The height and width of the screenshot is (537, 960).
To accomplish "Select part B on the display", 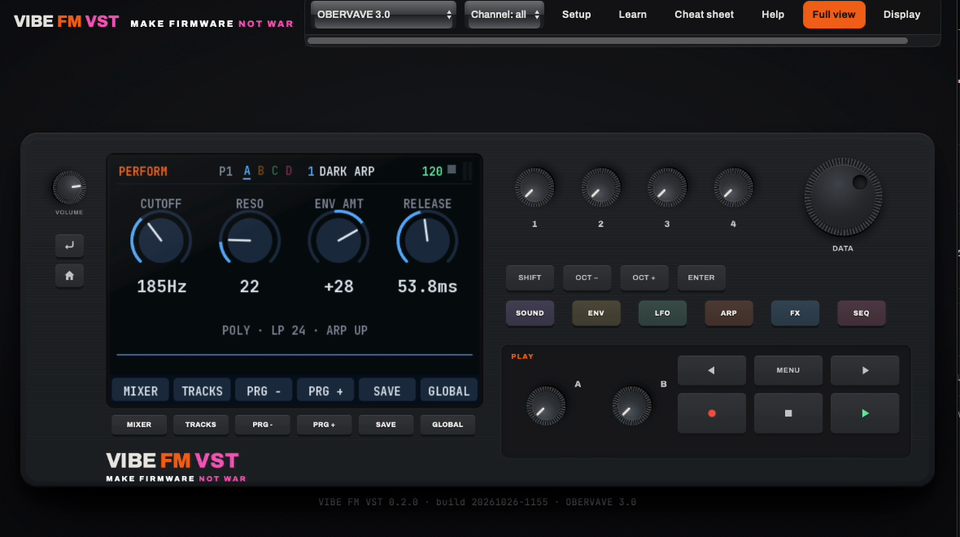I will (261, 171).
